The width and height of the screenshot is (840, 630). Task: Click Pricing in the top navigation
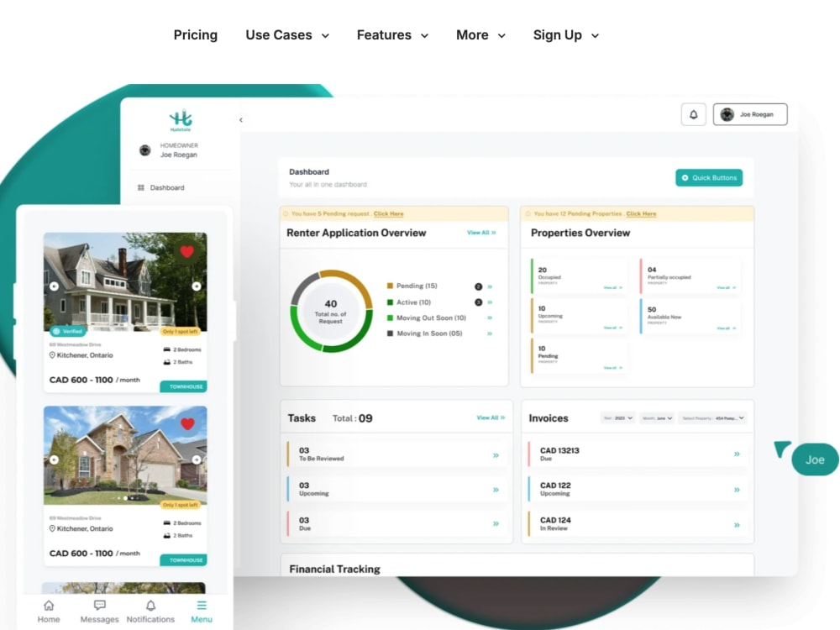[195, 35]
